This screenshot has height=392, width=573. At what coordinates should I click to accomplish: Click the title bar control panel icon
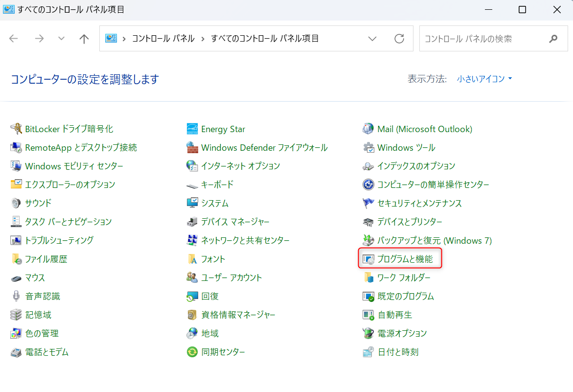click(8, 9)
